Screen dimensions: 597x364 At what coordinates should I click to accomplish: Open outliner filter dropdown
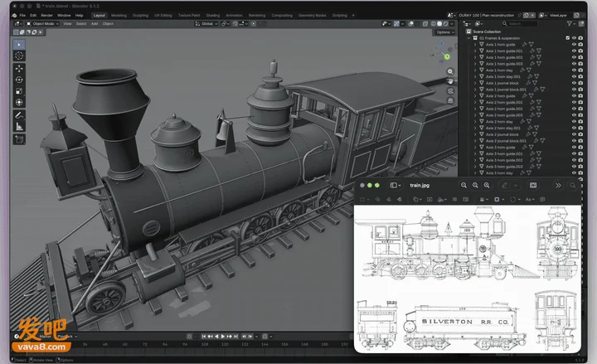(x=570, y=23)
